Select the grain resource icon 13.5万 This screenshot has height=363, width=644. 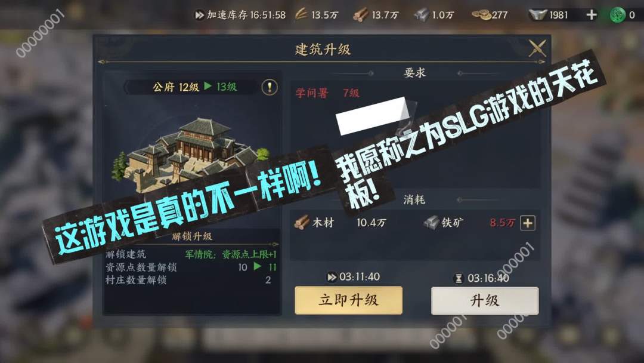[x=301, y=15]
